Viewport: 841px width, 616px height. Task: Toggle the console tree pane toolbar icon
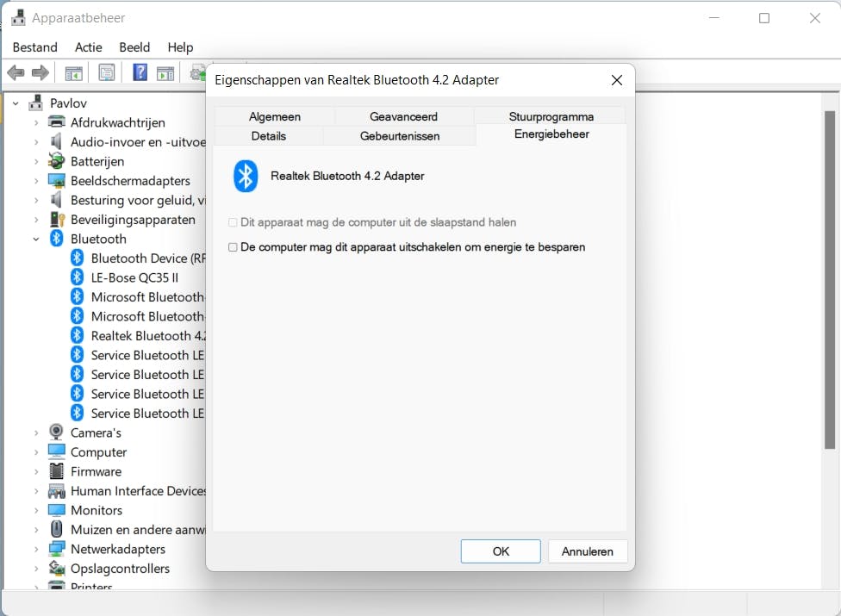[73, 73]
